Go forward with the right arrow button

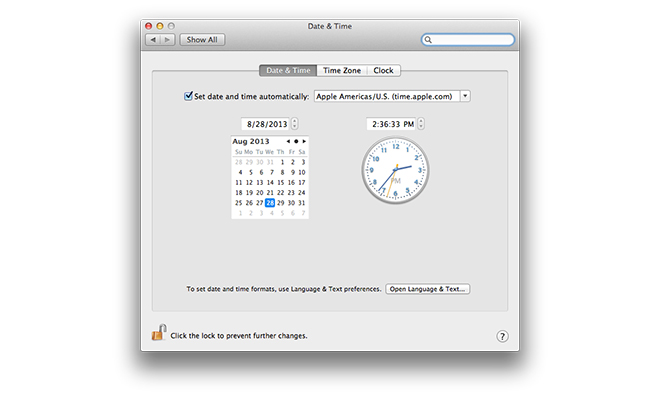pyautogui.click(x=168, y=40)
